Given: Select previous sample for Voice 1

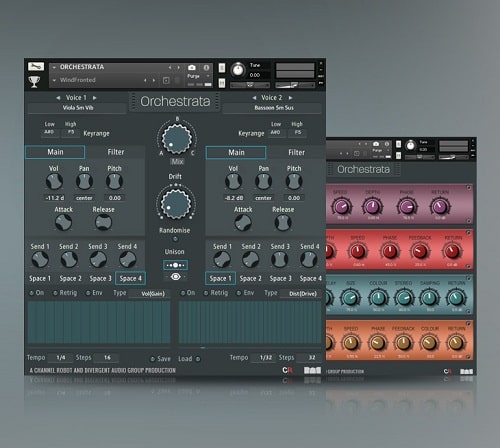Looking at the screenshot, I should tap(58, 98).
